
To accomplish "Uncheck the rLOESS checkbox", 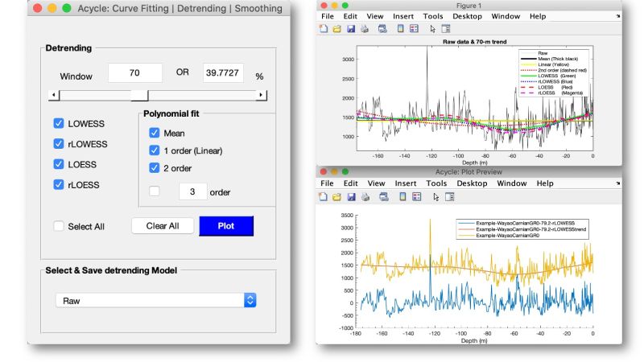I will point(59,185).
